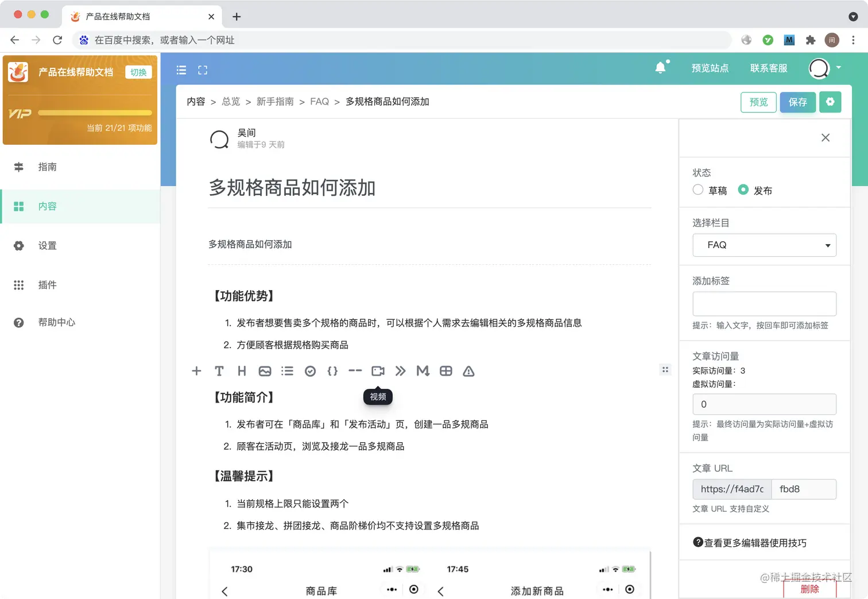Open the 预览站点 link
The image size is (868, 599).
tap(710, 68)
